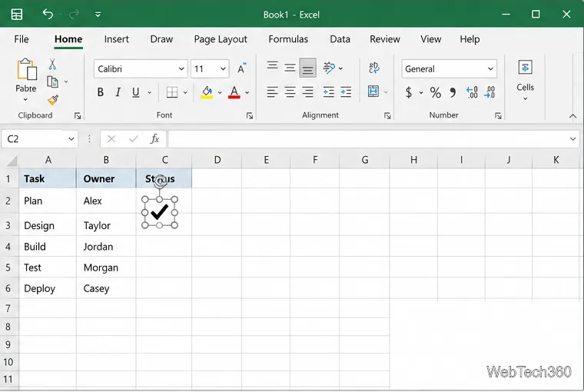584x392 pixels.
Task: Toggle Bold formatting
Action: [100, 92]
